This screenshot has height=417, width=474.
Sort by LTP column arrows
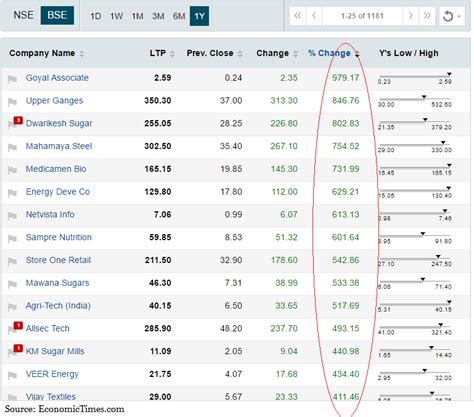172,54
